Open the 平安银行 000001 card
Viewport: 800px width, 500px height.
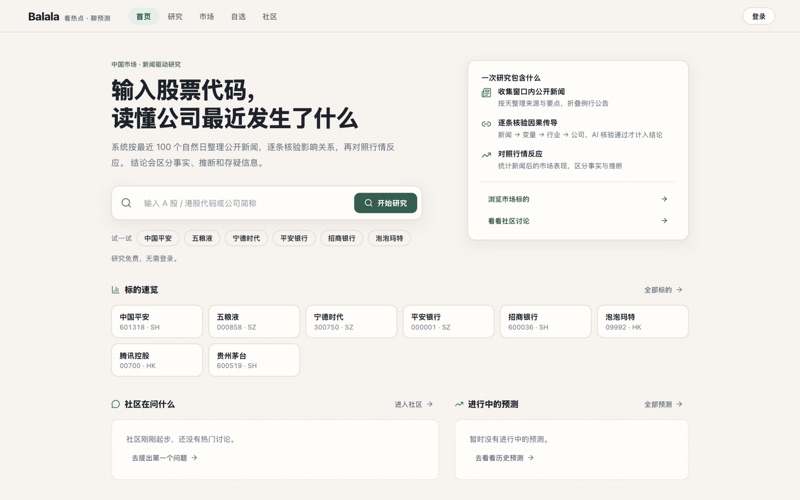coord(448,321)
